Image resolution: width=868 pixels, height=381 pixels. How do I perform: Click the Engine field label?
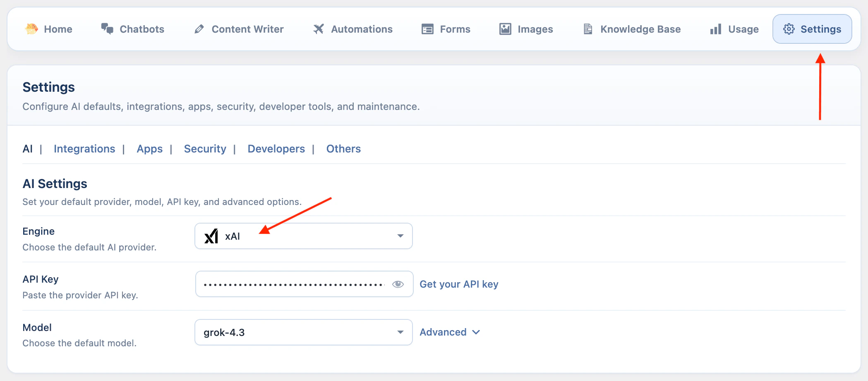coord(38,231)
